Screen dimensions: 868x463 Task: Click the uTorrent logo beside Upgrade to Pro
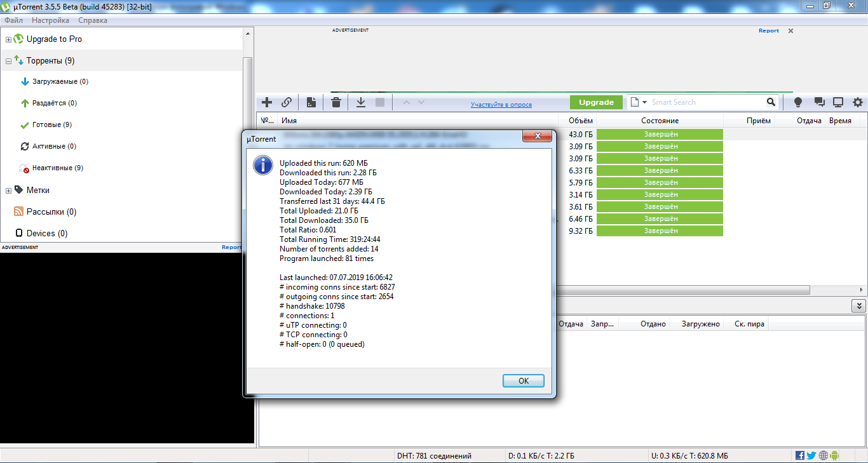click(x=18, y=39)
